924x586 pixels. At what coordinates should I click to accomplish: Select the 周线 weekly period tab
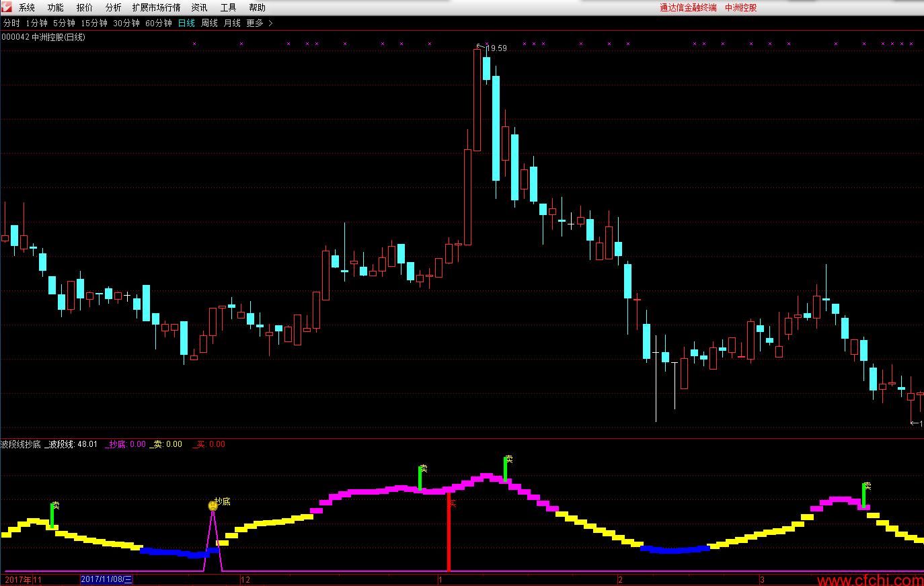tap(210, 23)
